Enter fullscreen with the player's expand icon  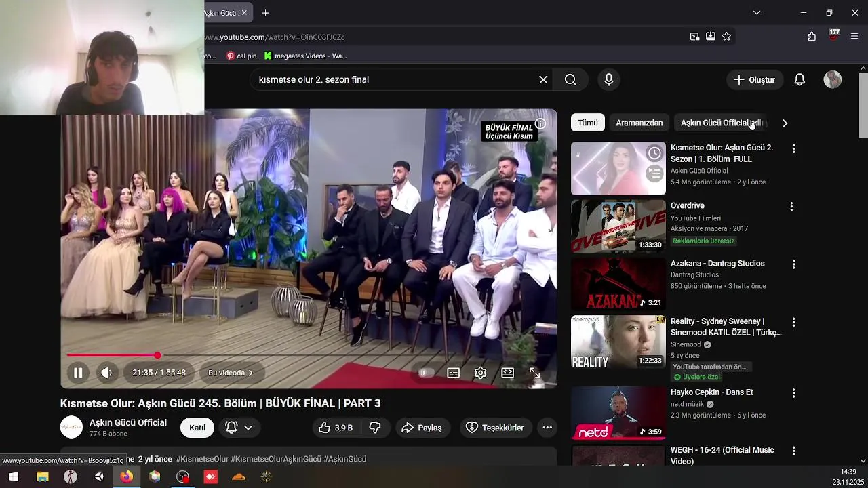click(534, 373)
